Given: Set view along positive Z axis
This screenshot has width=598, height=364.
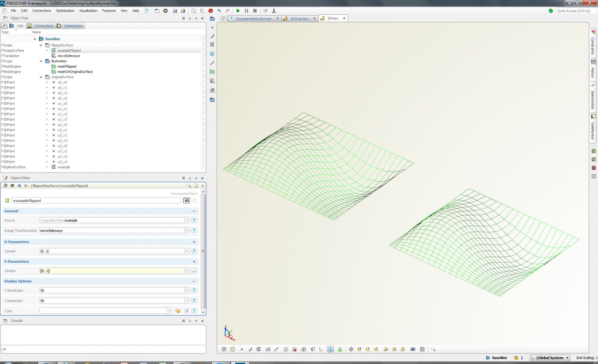Looking at the screenshot, I should (x=376, y=349).
